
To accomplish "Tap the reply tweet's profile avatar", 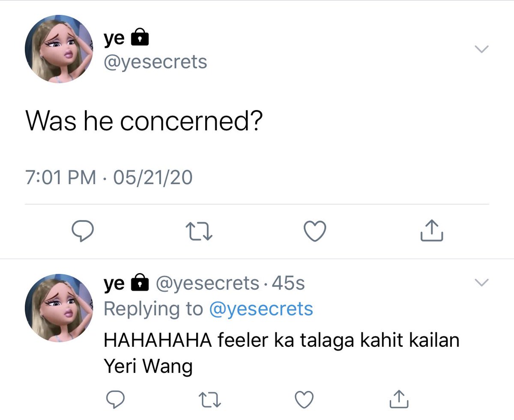I will [59, 307].
